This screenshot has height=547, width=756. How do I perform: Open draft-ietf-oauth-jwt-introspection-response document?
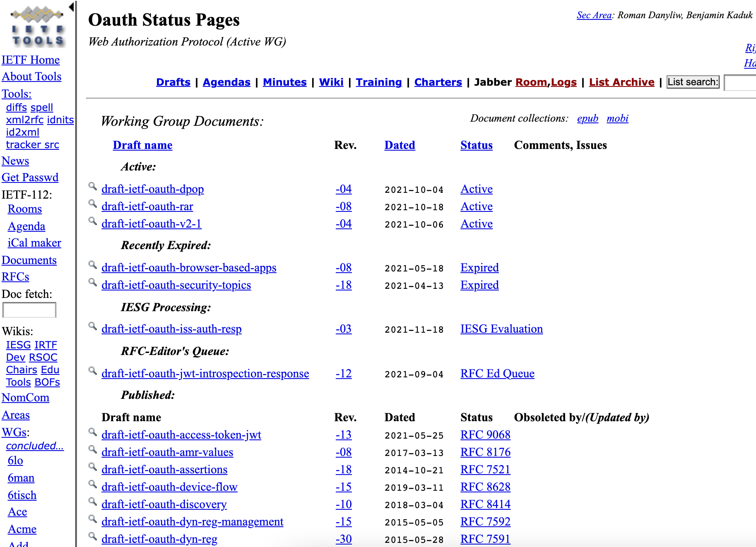point(205,374)
